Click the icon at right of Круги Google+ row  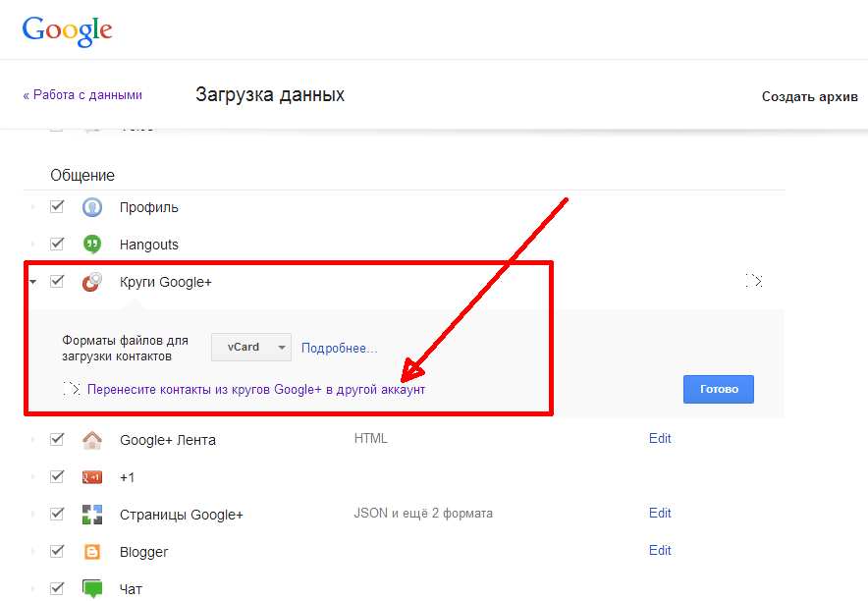754,281
